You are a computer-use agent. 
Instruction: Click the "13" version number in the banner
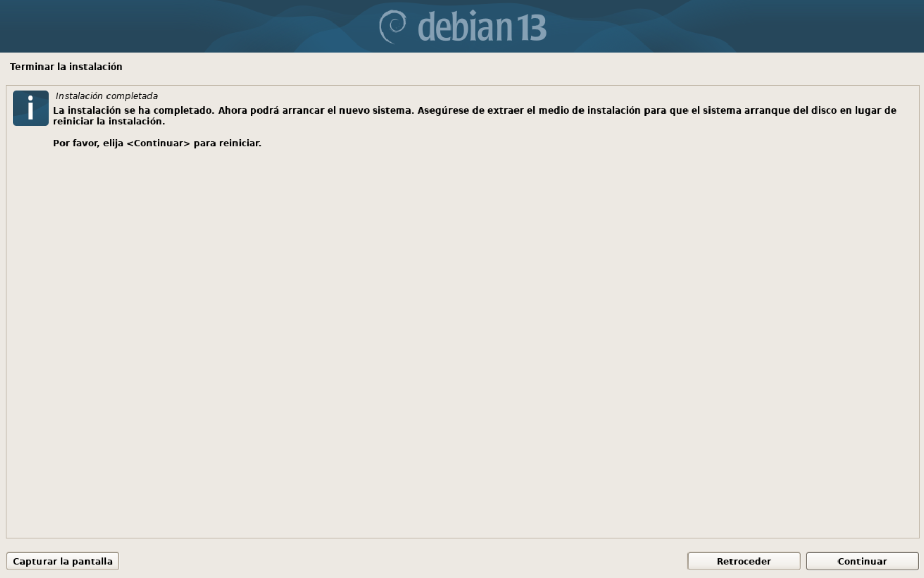531,28
